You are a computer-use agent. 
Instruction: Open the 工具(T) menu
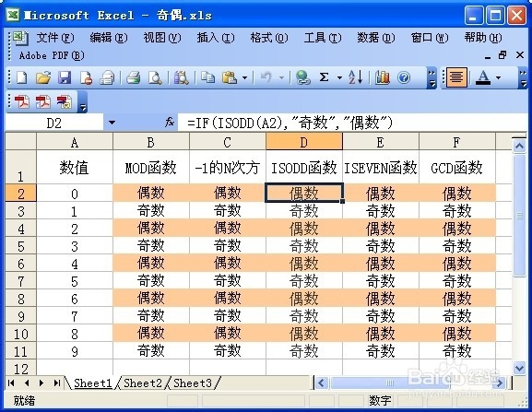(323, 38)
